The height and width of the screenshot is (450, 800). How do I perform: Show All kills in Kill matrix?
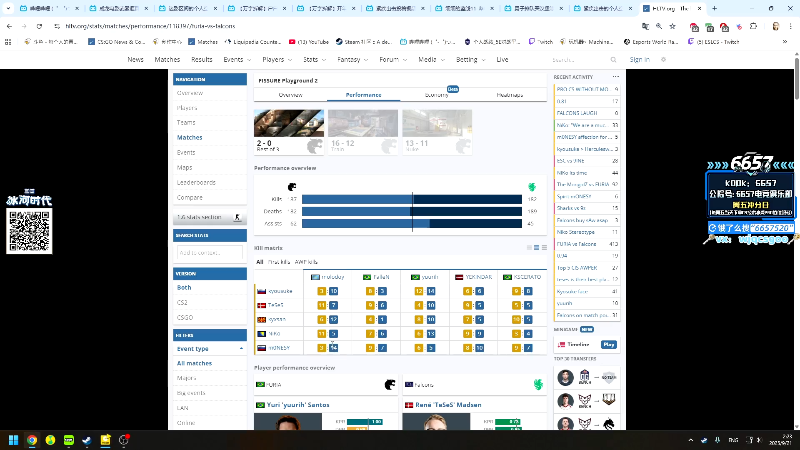tap(259, 262)
